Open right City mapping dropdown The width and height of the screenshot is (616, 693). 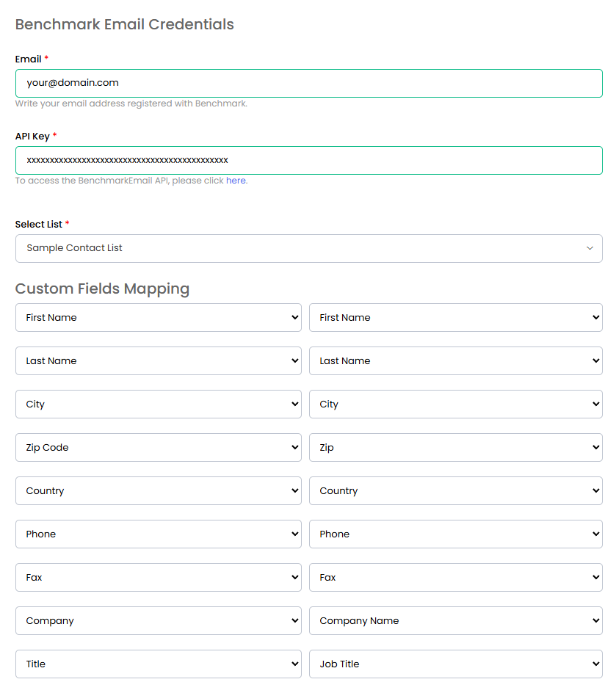click(456, 404)
